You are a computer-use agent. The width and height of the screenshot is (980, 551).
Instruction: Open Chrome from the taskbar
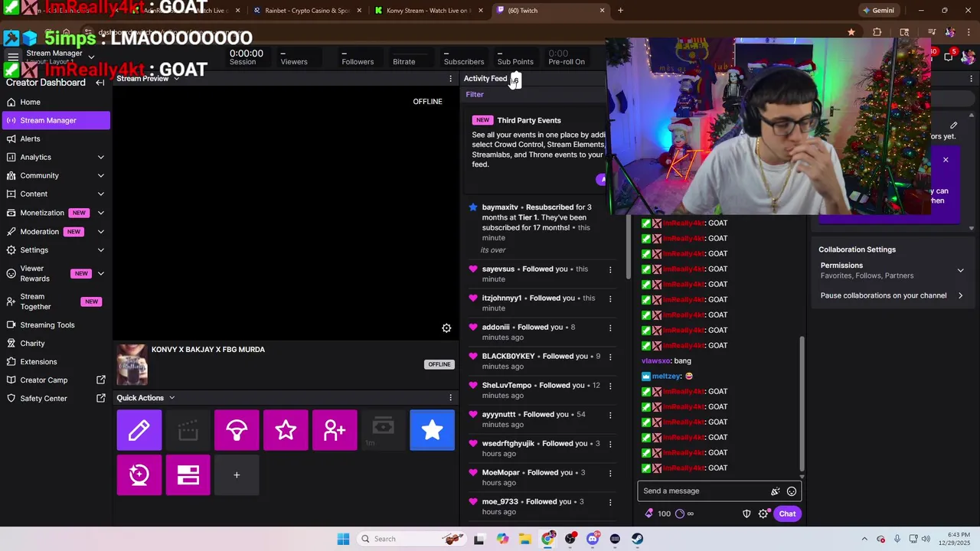tap(547, 539)
